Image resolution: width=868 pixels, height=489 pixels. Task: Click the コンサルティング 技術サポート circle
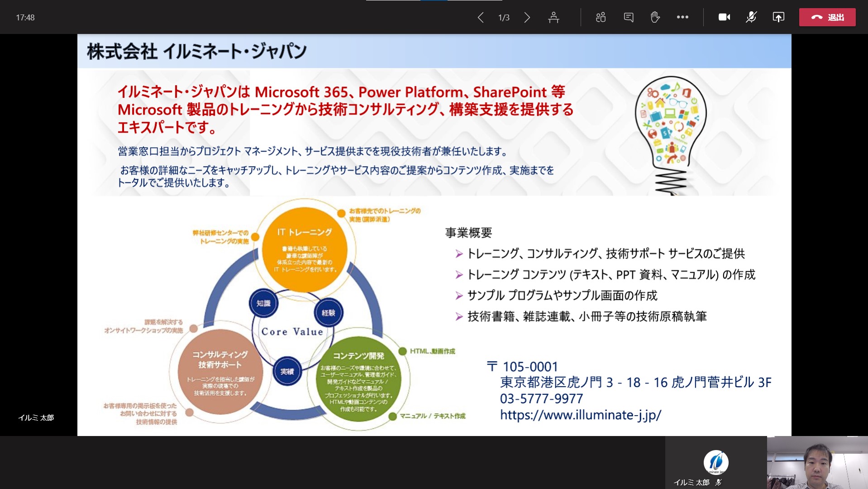click(220, 372)
